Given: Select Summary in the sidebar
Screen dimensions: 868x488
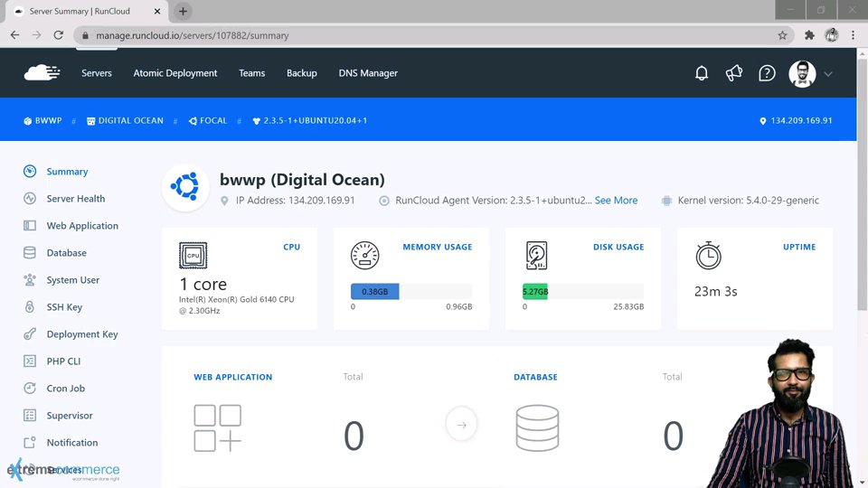Looking at the screenshot, I should click(67, 172).
